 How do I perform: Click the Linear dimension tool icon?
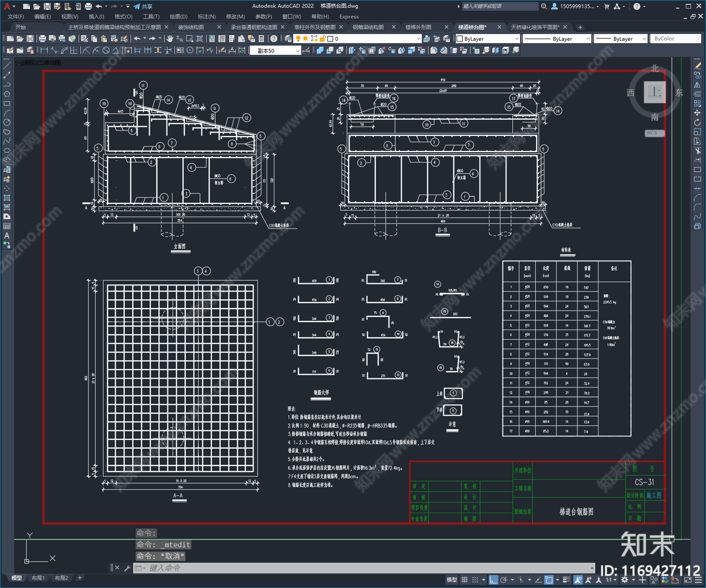[44, 50]
